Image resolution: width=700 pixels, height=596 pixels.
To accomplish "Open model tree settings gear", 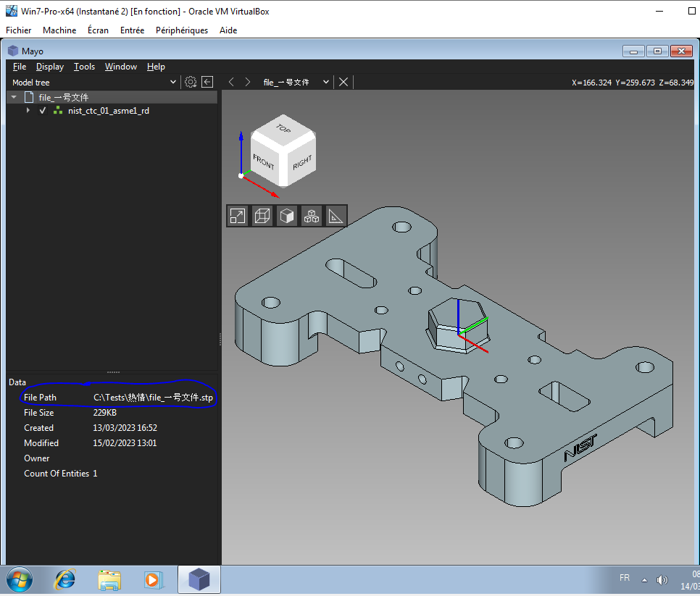I will coord(191,82).
